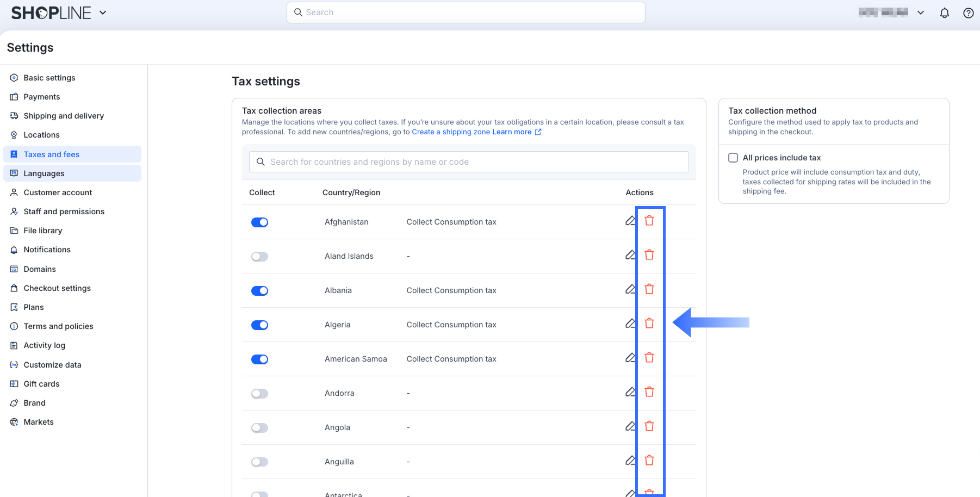Click the edit pencil icon for Albania
The image size is (980, 497).
tap(630, 289)
